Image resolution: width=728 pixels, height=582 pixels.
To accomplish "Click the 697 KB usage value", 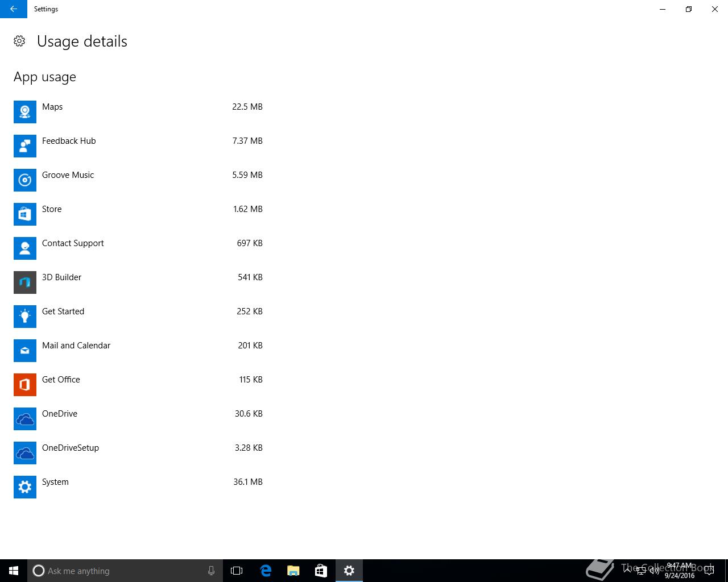I will (x=250, y=243).
